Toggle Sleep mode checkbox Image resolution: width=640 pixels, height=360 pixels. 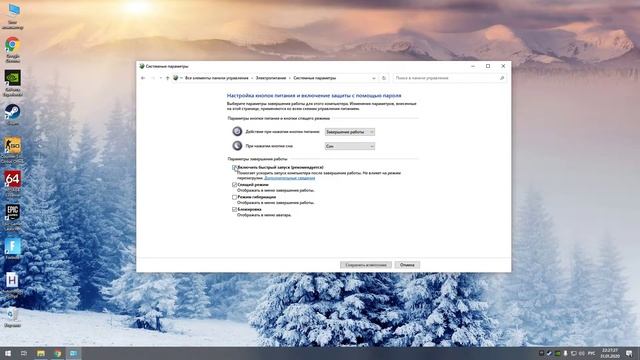click(235, 185)
